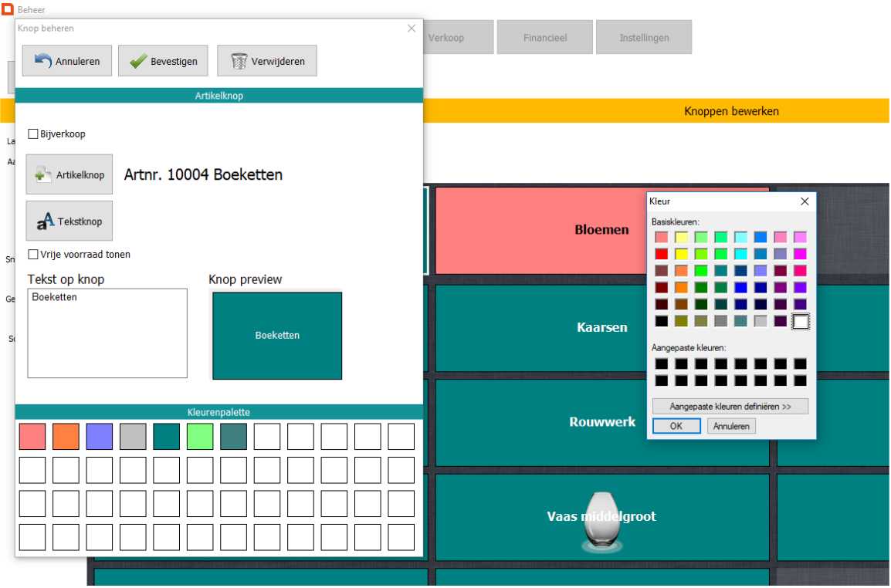Close the Kleur color dialog

[805, 201]
